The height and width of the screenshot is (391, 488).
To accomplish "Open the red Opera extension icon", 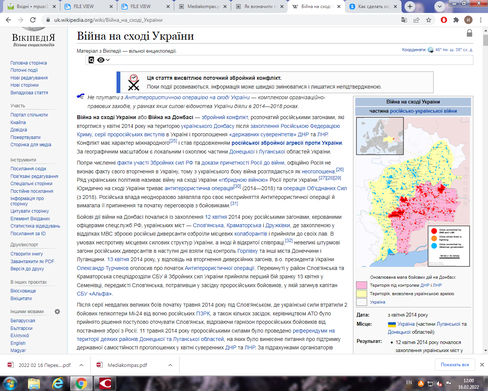I will click(444, 20).
